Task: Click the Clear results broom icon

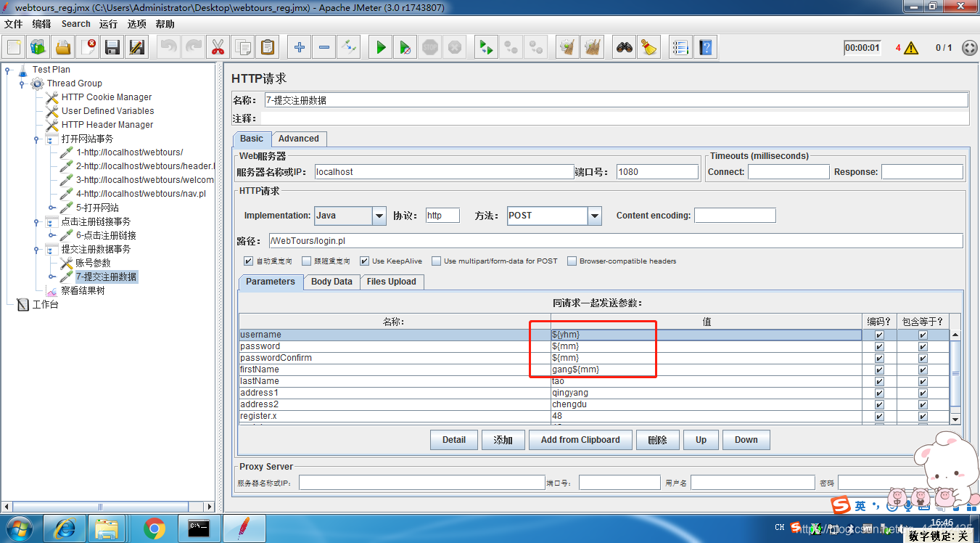Action: [x=567, y=48]
